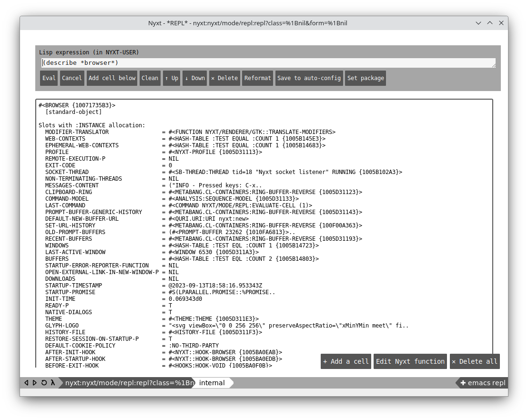Select the NON-TERMINATING-THREADS slot name
The image size is (528, 420).
tap(83, 179)
